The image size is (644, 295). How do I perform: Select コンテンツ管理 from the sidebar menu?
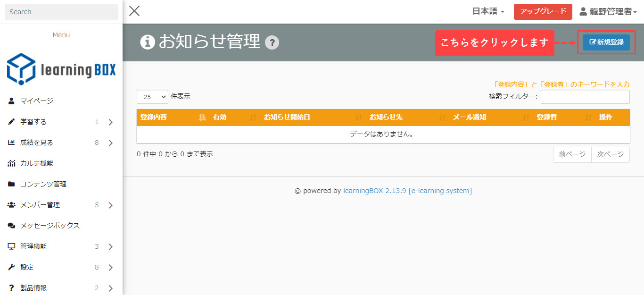(43, 184)
